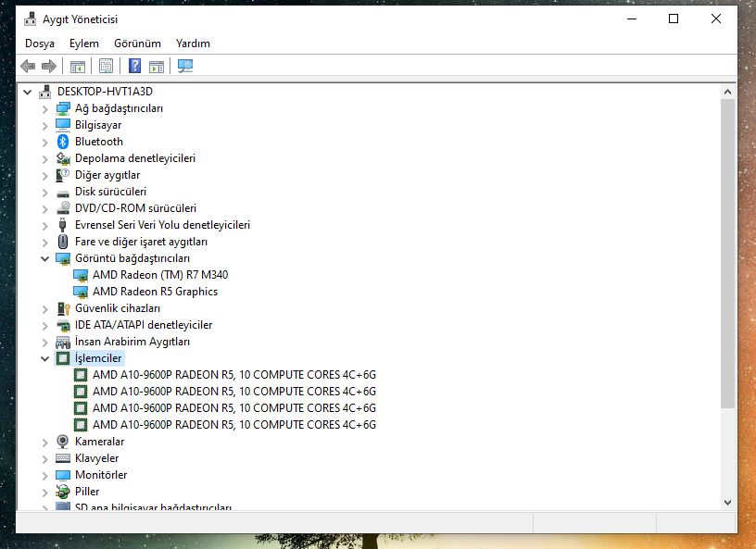Click the Bluetooth category icon
Viewport: 756px width, 549px height.
tap(63, 142)
